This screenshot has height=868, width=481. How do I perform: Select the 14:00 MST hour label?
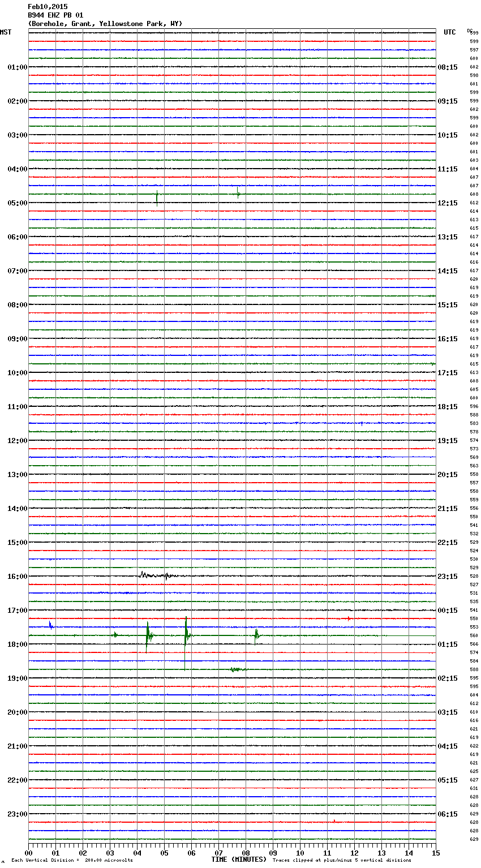point(18,509)
